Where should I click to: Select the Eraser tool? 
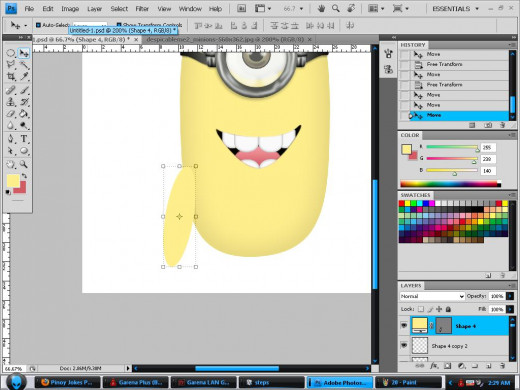click(x=11, y=114)
